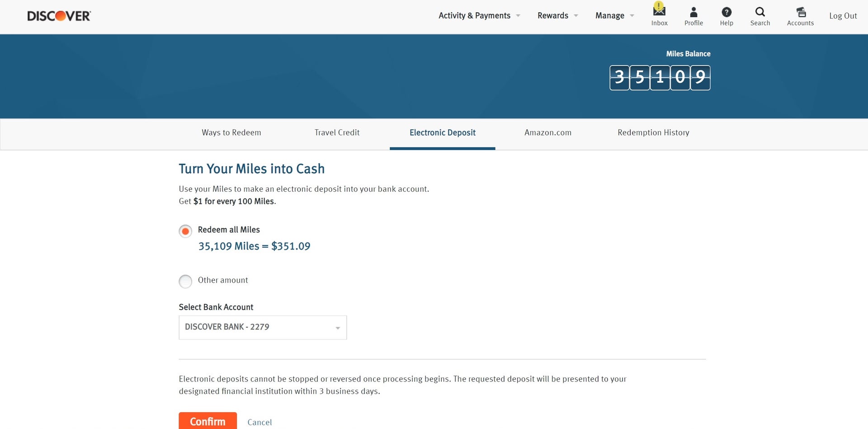Click Log Out
868x429 pixels.
click(843, 15)
